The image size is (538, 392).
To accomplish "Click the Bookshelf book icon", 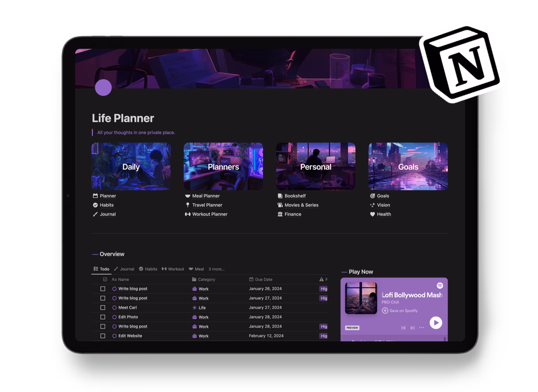I will [280, 196].
